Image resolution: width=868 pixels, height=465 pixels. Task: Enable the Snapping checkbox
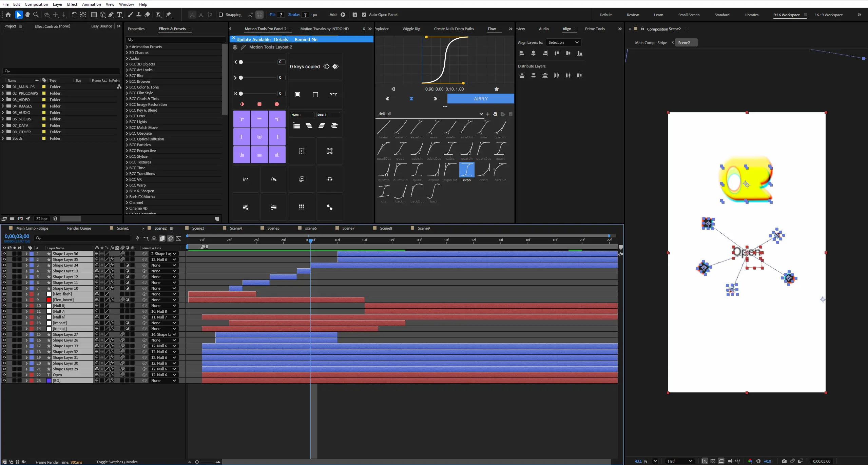221,15
